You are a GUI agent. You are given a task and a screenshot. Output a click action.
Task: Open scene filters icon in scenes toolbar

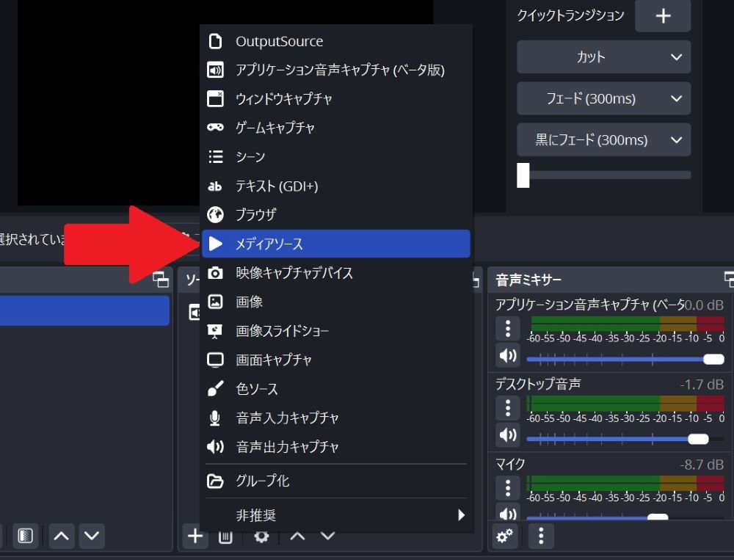[25, 536]
